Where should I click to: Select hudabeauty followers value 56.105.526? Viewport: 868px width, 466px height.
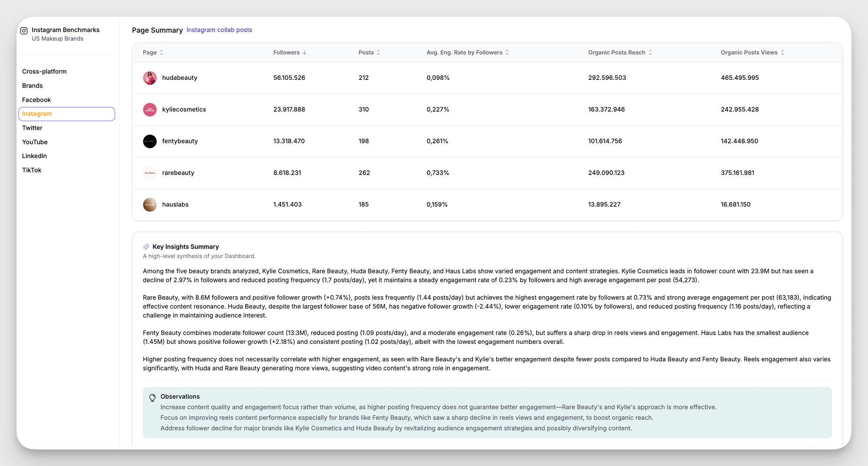tap(289, 78)
